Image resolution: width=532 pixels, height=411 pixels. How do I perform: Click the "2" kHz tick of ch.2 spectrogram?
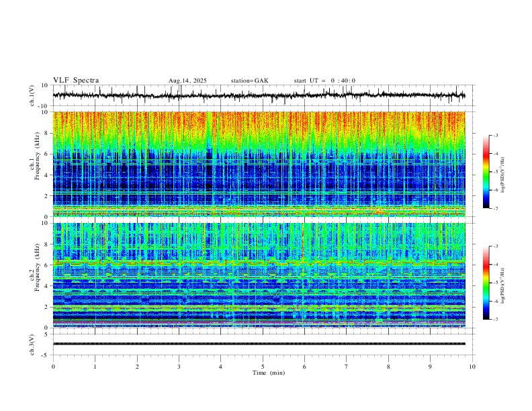pos(46,307)
